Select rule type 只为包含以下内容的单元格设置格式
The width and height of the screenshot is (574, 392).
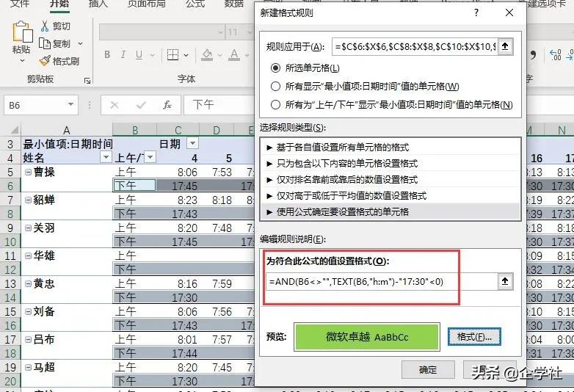click(x=390, y=164)
